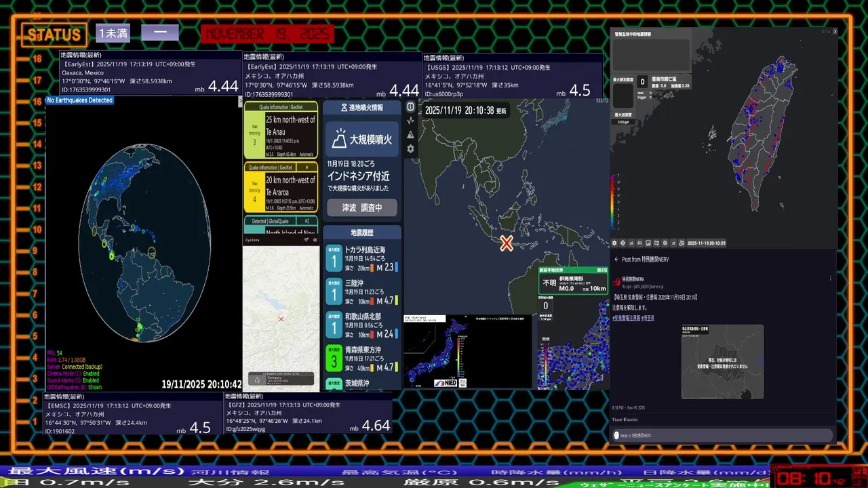This screenshot has width=868, height=488.
Task: Go back using the arrow in post panel
Action: (616, 260)
